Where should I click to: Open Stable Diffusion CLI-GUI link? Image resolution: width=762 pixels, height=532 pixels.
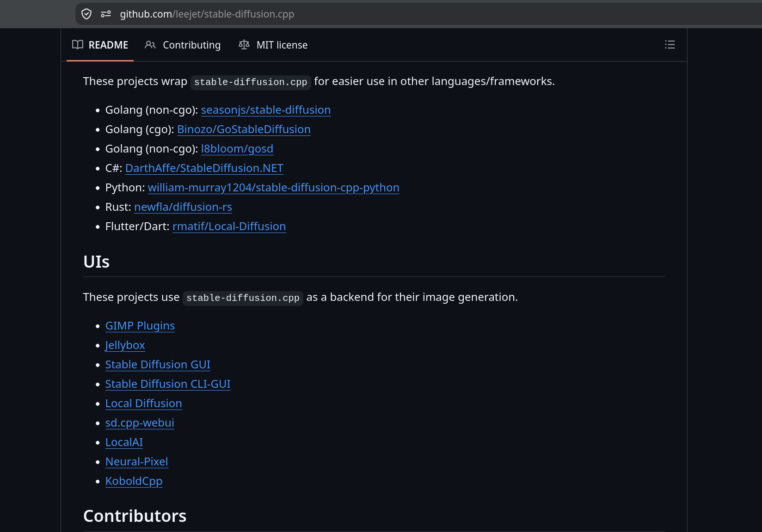(168, 384)
